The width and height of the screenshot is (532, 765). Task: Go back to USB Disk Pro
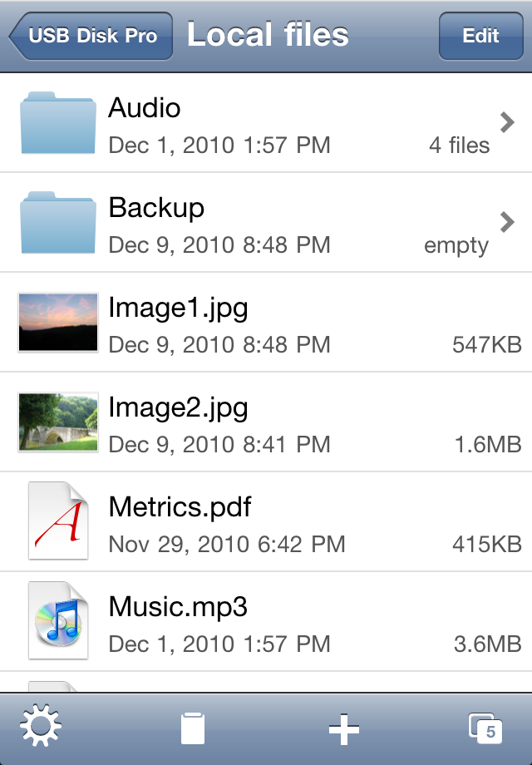coord(91,36)
